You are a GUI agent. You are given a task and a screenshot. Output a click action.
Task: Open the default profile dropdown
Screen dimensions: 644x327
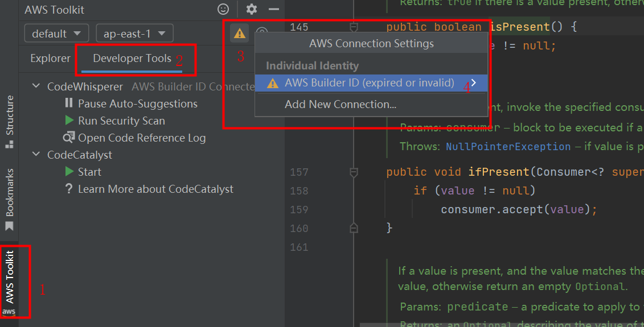(x=57, y=33)
